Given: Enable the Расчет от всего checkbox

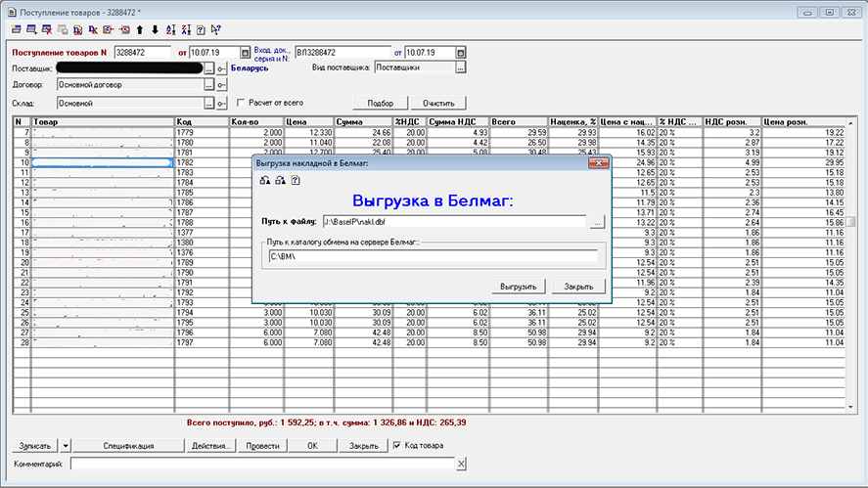Looking at the screenshot, I should [239, 102].
